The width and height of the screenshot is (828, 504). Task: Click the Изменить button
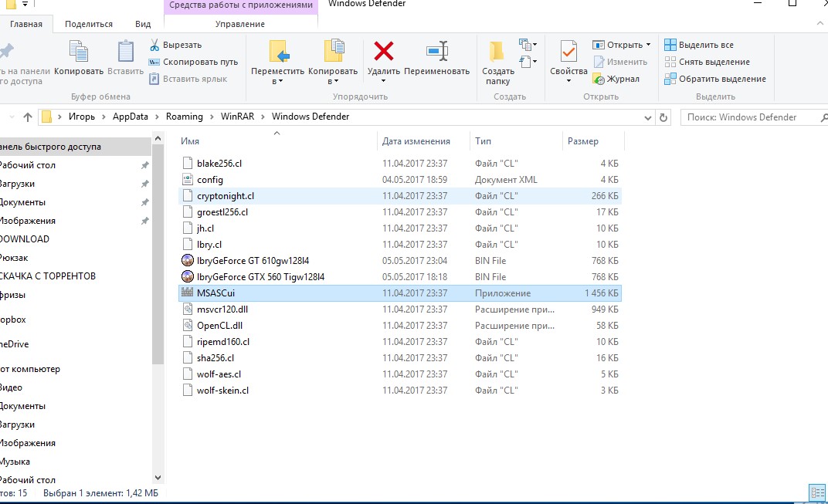[x=620, y=62]
